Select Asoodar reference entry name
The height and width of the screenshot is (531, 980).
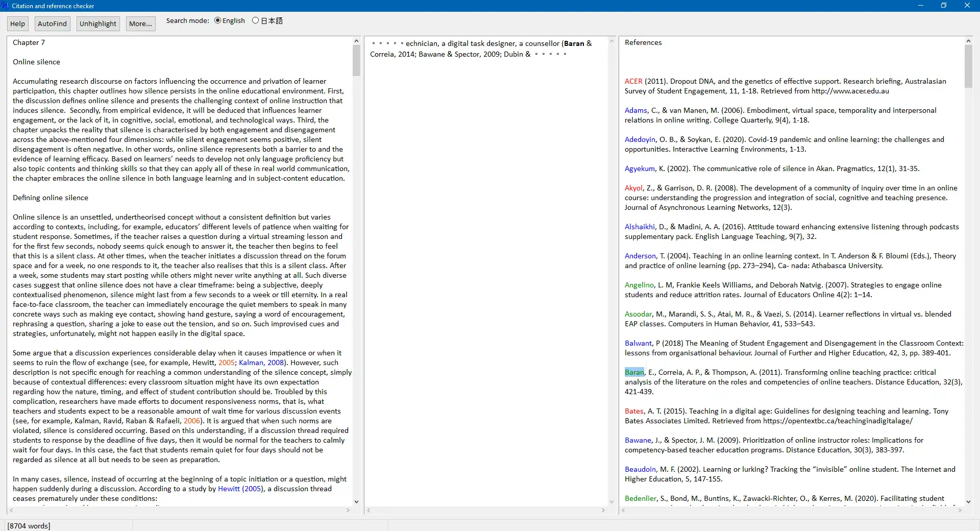(639, 314)
